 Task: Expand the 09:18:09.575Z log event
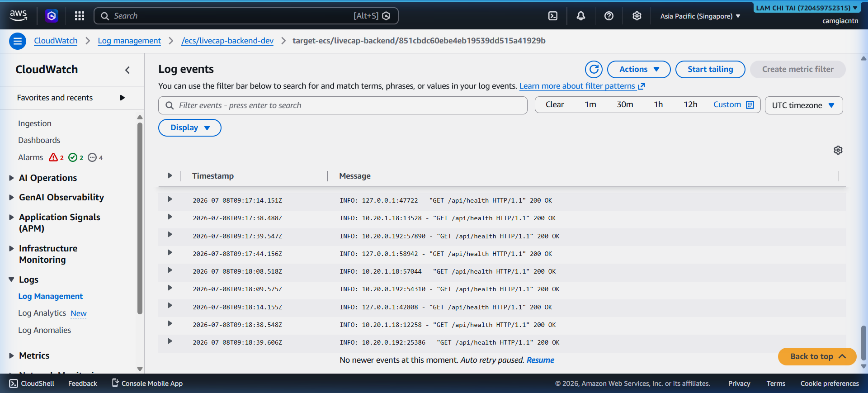(x=170, y=288)
